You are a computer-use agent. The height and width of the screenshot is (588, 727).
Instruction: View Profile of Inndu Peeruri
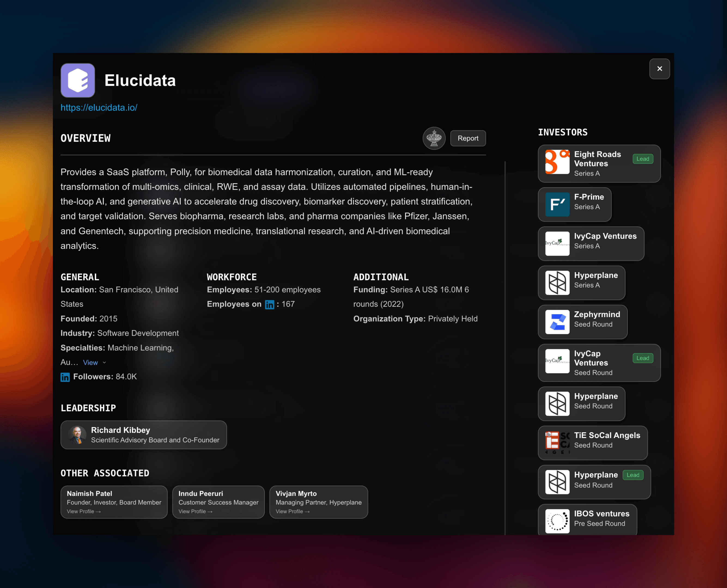195,512
